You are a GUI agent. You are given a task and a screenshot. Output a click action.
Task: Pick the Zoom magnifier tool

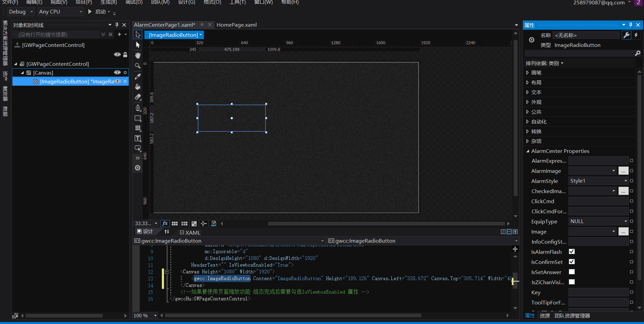[x=138, y=66]
